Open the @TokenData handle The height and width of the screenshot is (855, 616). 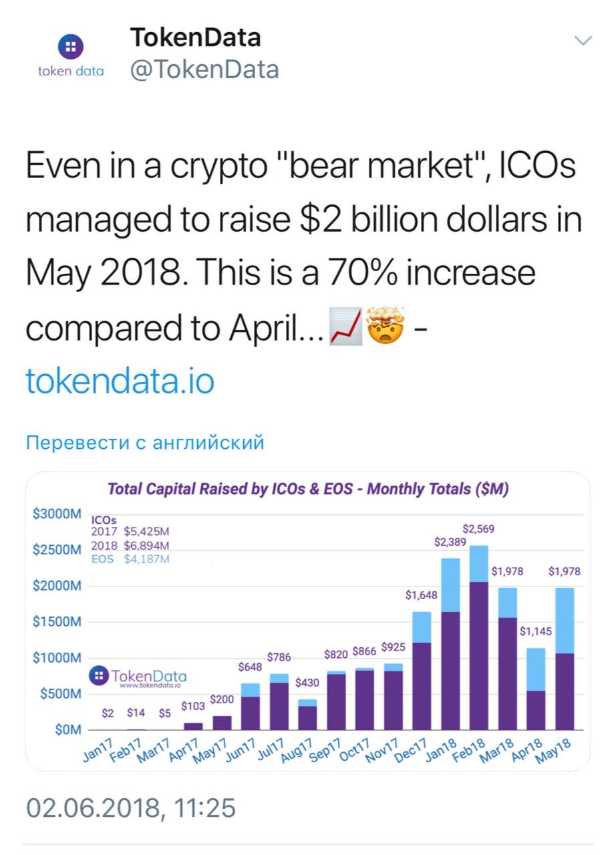[x=204, y=69]
